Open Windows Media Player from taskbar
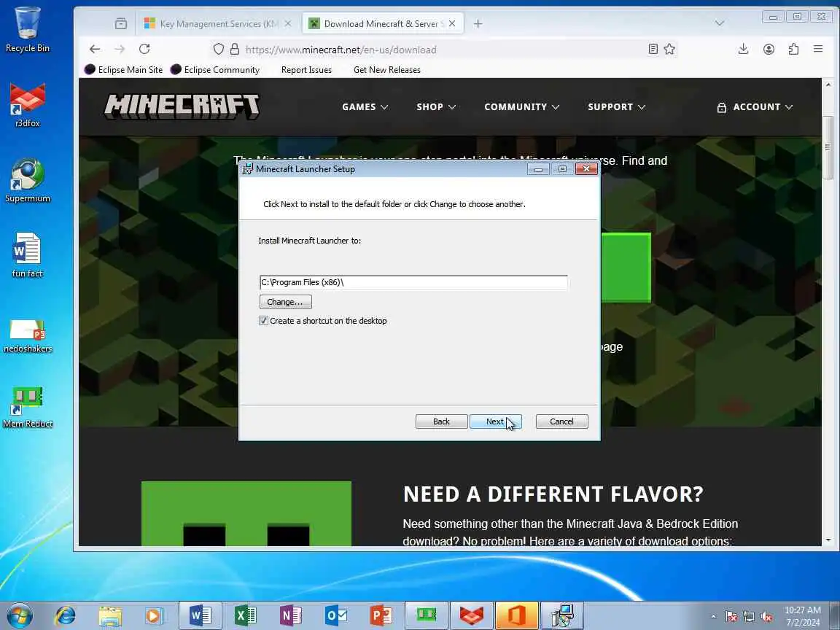The width and height of the screenshot is (840, 630). [155, 615]
